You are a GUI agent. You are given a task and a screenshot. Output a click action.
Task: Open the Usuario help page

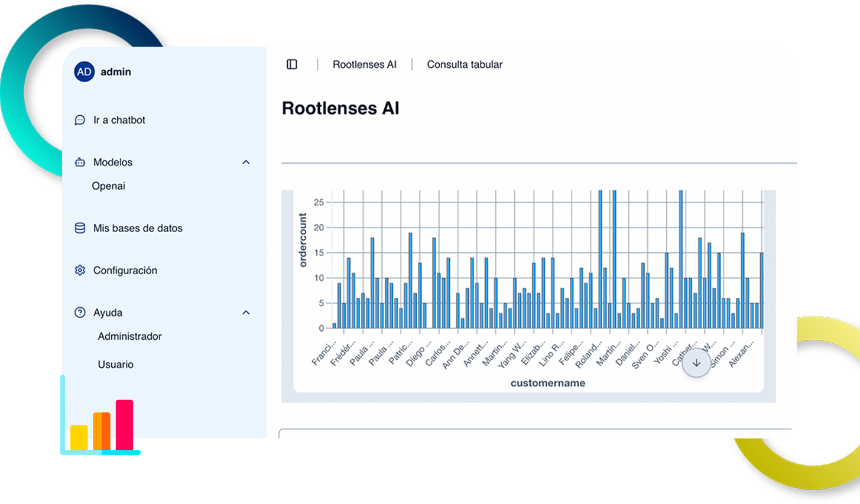coord(115,365)
